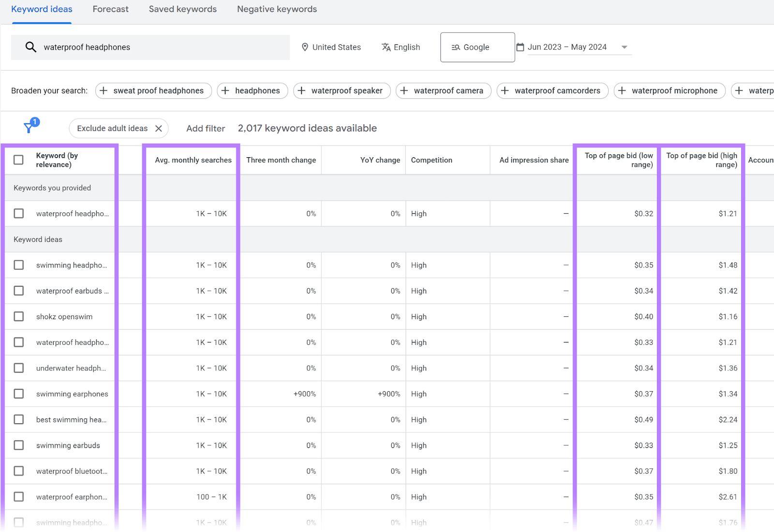Toggle the select-all keywords checkbox

coord(18,160)
